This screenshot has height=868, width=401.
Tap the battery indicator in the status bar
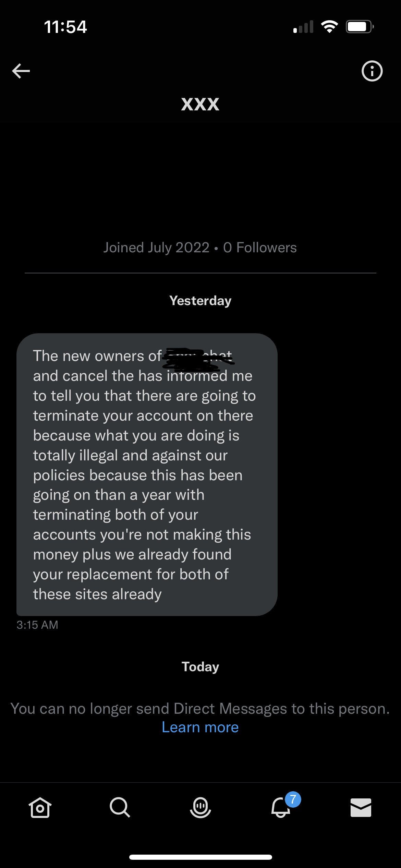tap(359, 27)
